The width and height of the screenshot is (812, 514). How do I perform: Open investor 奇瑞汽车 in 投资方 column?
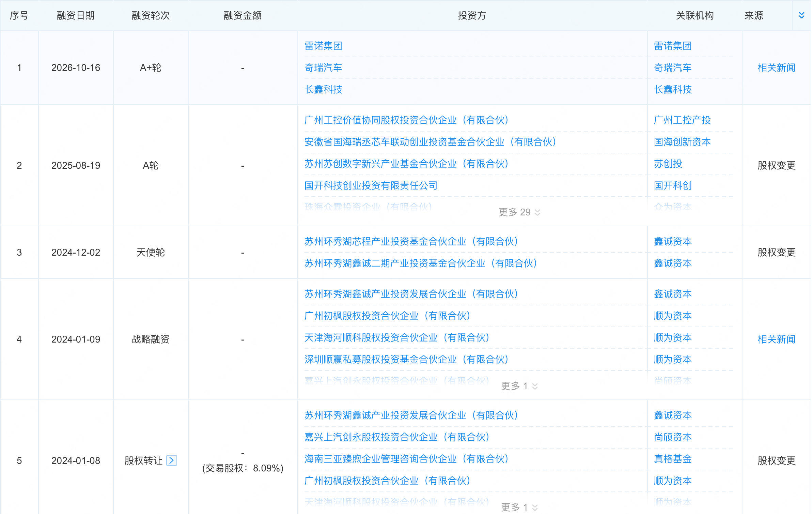point(323,67)
